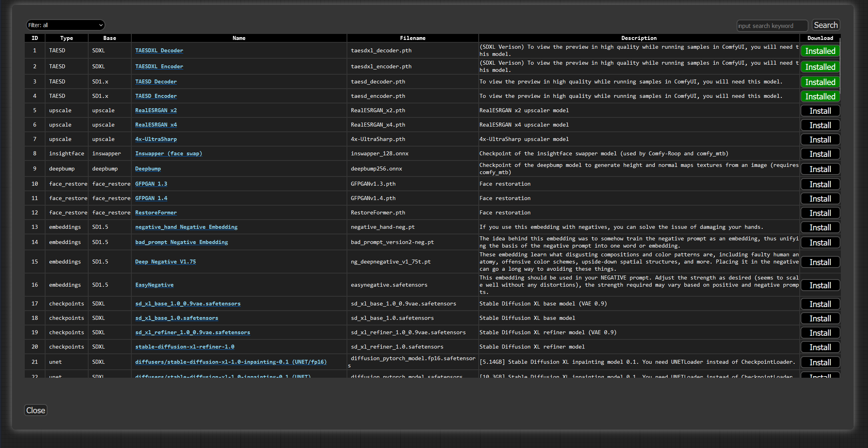The width and height of the screenshot is (868, 448).
Task: Open the GFPGAN 1.4 link
Action: point(151,198)
